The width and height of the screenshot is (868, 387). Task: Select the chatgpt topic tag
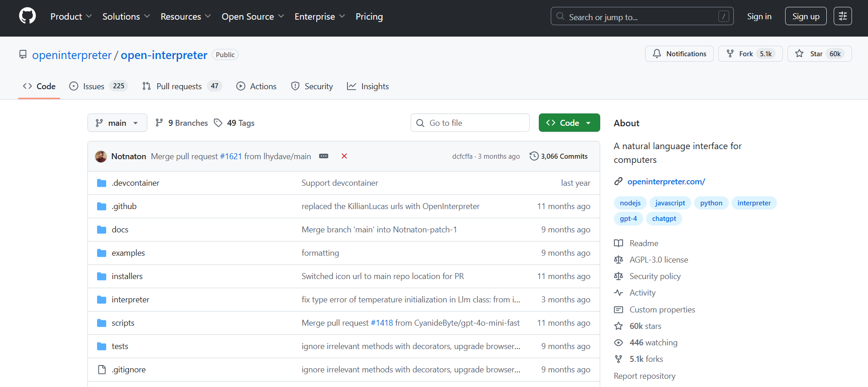[664, 219]
